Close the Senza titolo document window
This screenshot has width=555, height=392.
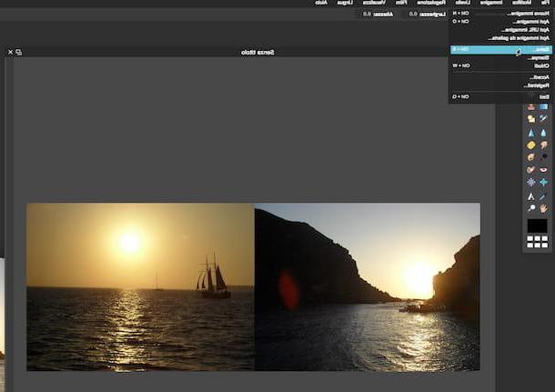click(10, 52)
